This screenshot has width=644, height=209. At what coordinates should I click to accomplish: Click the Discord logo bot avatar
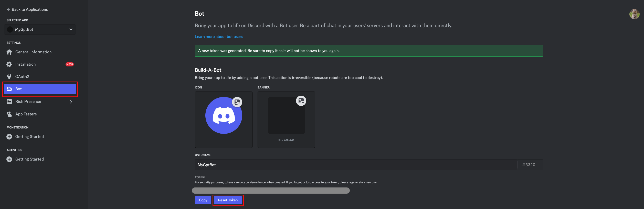[x=224, y=115]
